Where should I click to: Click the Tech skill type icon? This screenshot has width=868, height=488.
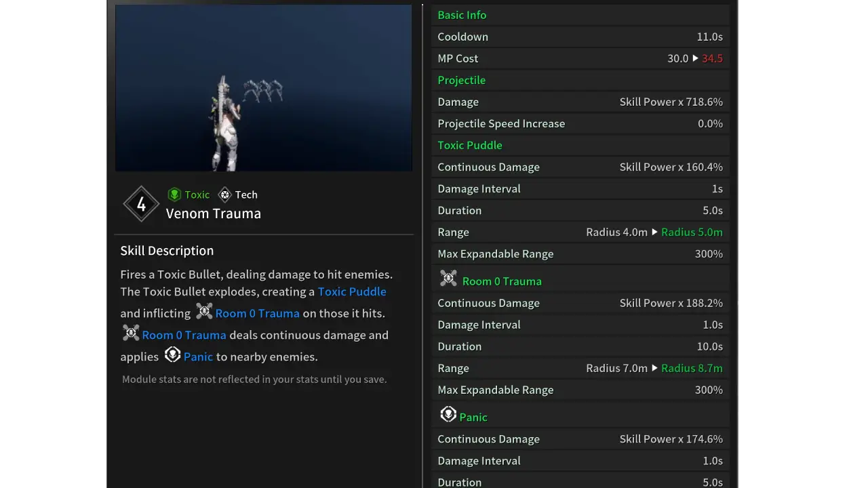click(x=224, y=195)
